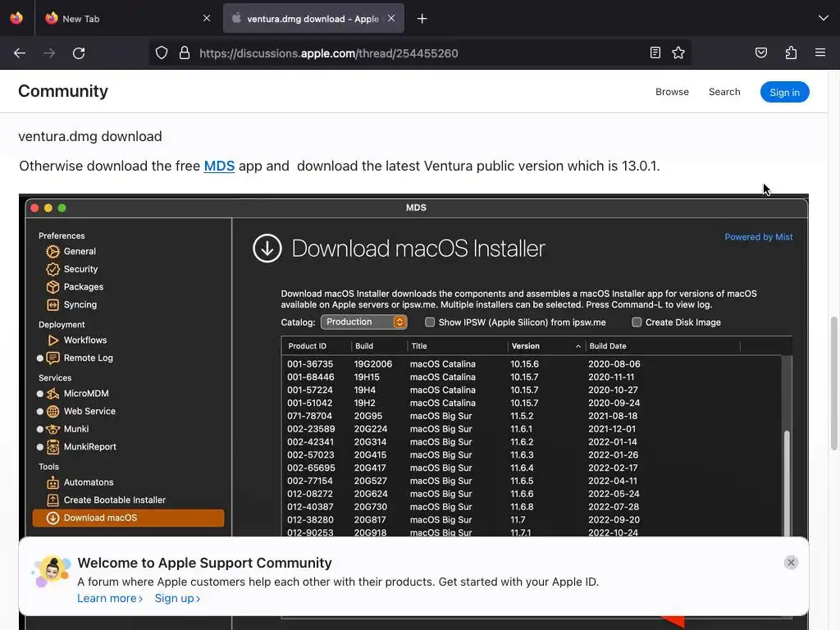This screenshot has height=630, width=840.
Task: Click the Security icon in MDS sidebar
Action: click(x=52, y=269)
